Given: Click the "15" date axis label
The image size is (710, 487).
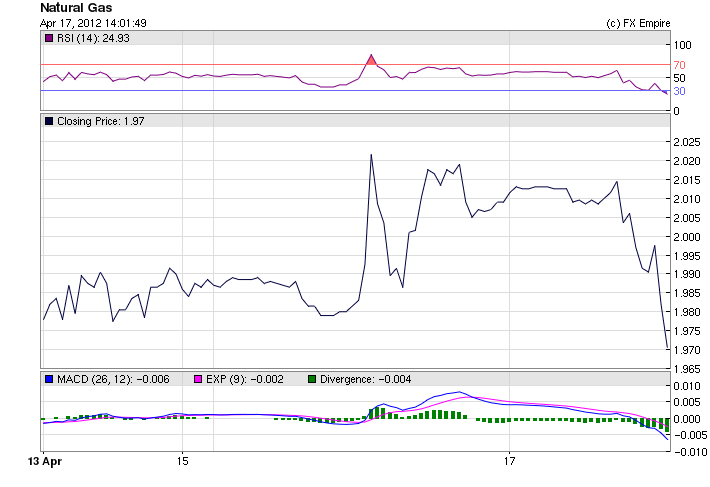Looking at the screenshot, I should pos(182,462).
